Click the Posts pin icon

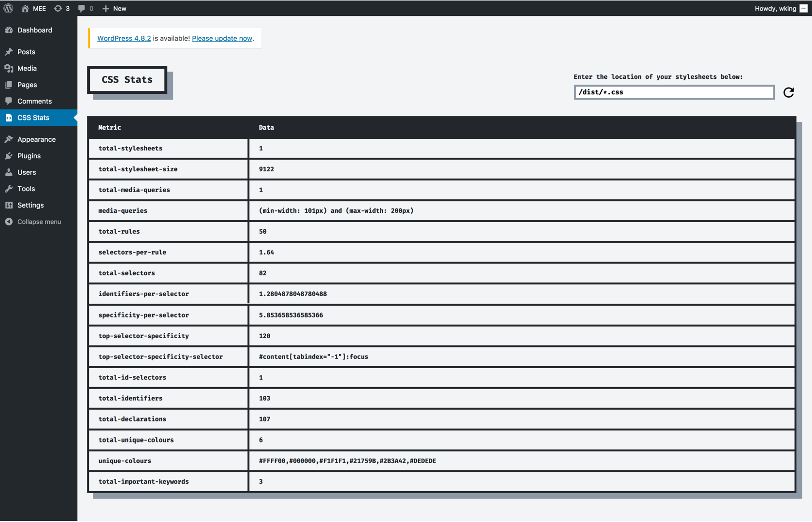click(x=9, y=52)
